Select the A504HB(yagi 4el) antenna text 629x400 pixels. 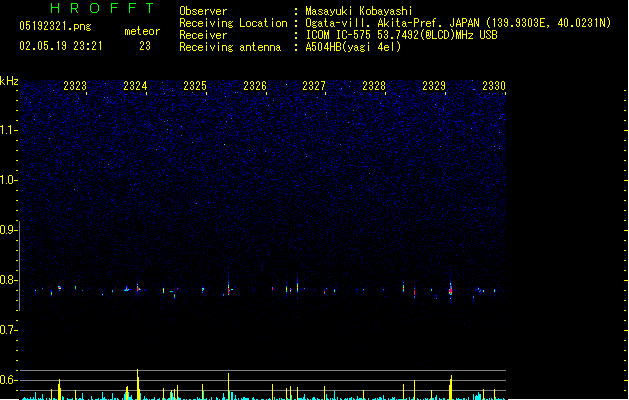point(353,47)
